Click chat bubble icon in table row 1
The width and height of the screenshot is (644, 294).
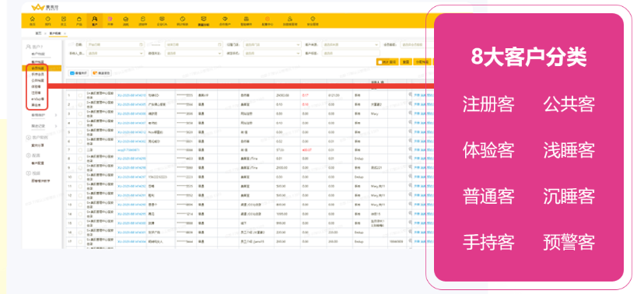coord(411,95)
